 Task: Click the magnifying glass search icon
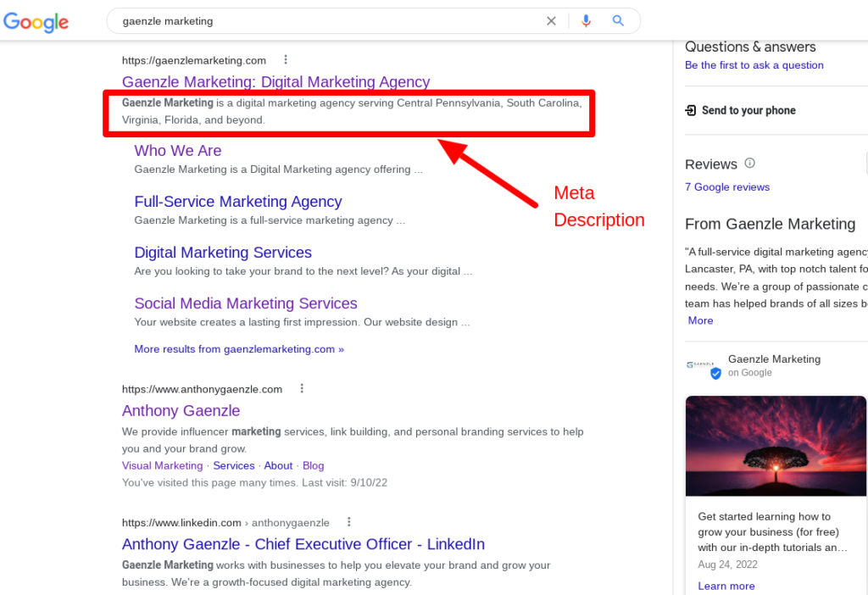pos(618,21)
